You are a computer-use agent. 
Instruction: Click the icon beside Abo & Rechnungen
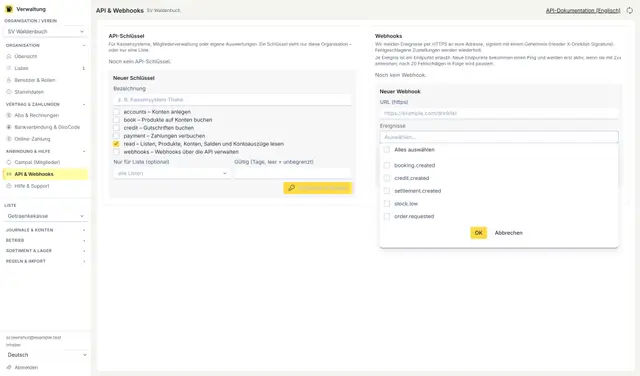pos(9,115)
